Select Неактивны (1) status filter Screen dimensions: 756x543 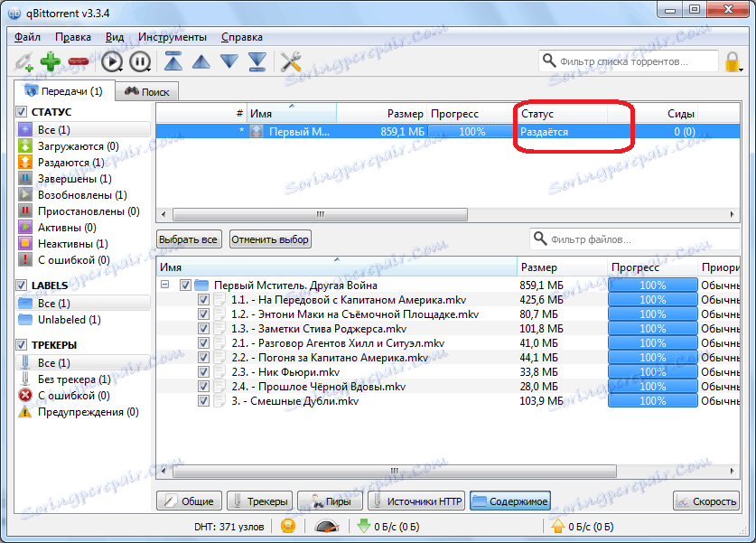tap(83, 244)
